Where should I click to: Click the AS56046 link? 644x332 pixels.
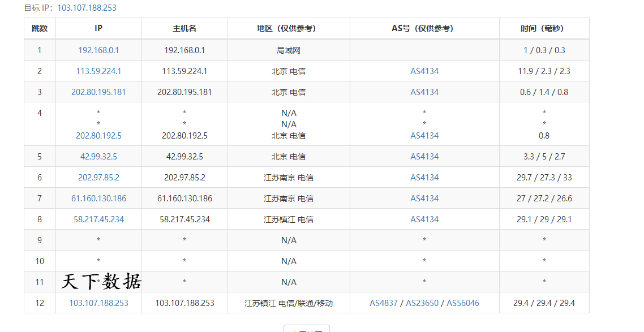tap(463, 303)
